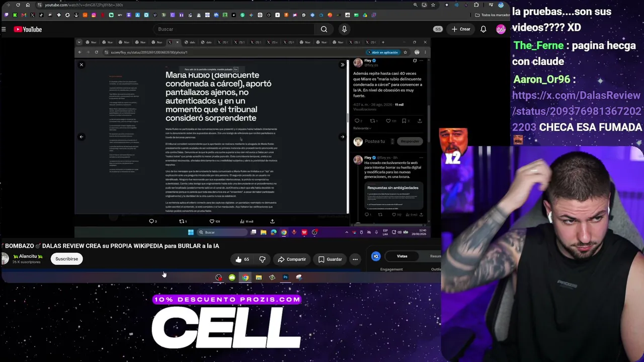Open the Crear menu

[461, 29]
